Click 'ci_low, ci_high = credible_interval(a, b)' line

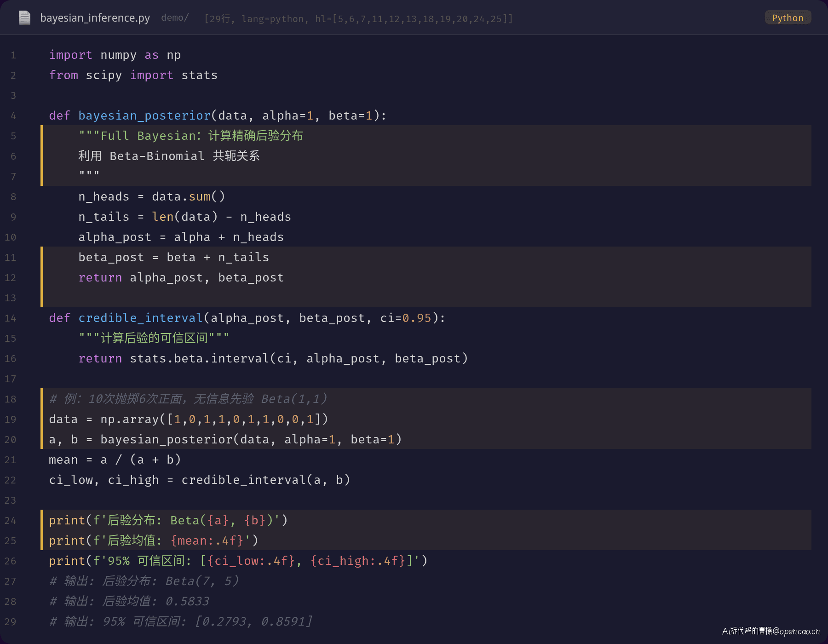200,480
